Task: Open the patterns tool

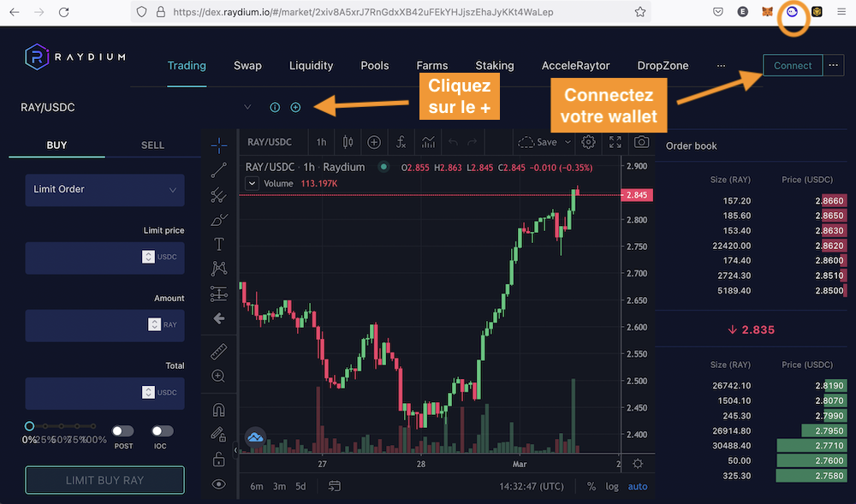Action: click(219, 269)
